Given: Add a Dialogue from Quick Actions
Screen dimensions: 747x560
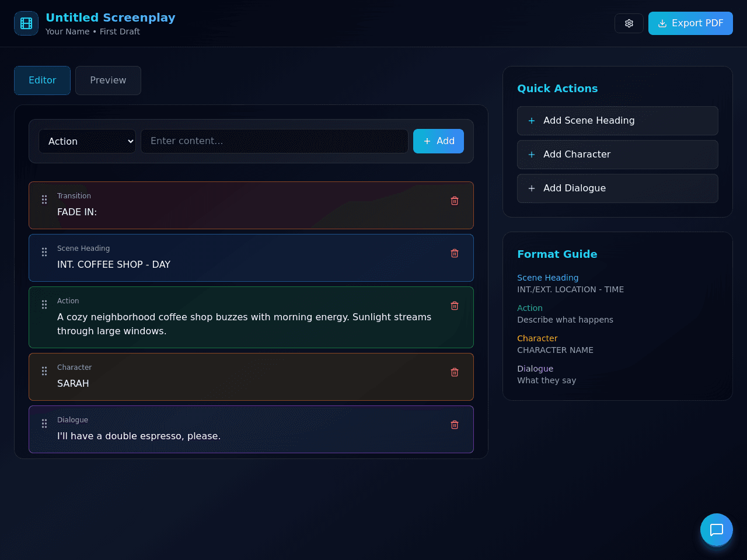Looking at the screenshot, I should pos(617,188).
